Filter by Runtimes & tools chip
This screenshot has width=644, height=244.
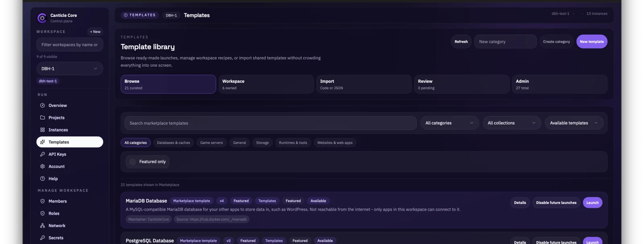293,143
